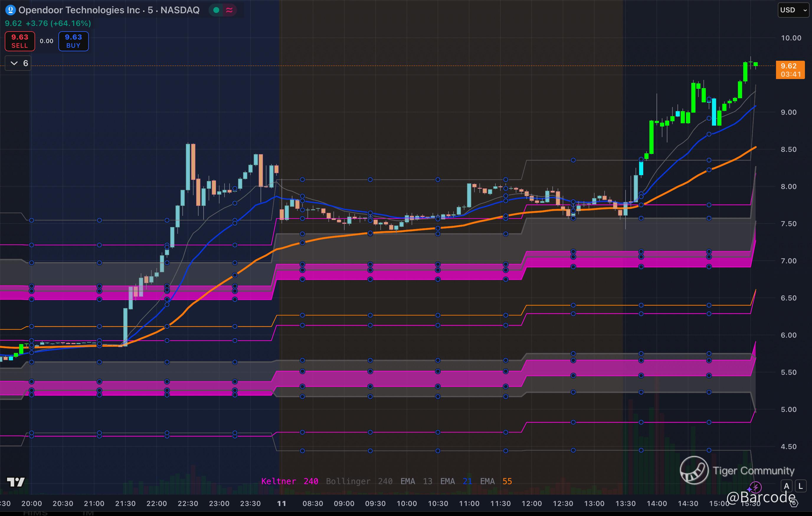The width and height of the screenshot is (812, 516).
Task: Click the TradingView logo in chart corner
Action: pos(16,482)
